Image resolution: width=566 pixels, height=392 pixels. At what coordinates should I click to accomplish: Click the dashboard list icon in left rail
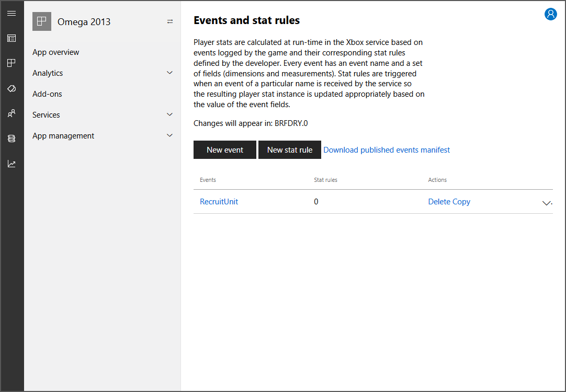coord(12,38)
